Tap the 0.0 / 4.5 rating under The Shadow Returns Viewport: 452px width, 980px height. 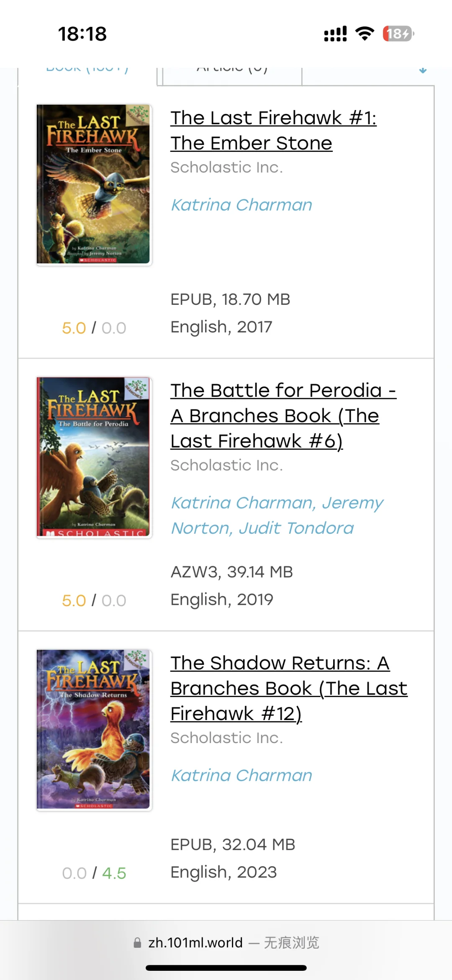pyautogui.click(x=94, y=873)
